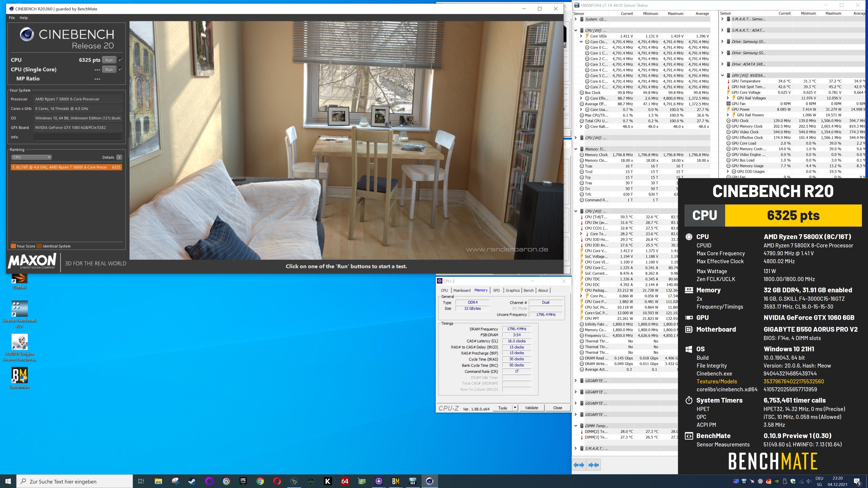Click the Validate button in CPU-Z
868x488 pixels.
click(531, 408)
